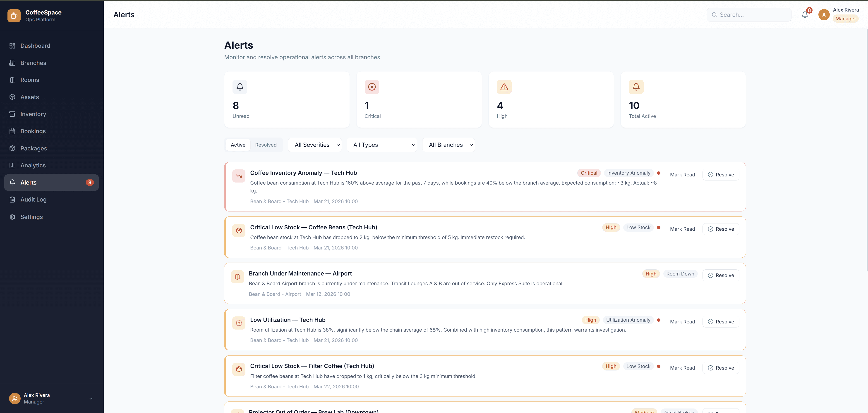Expand the All Types filter
Viewport: 868px width, 413px height.
click(x=382, y=145)
